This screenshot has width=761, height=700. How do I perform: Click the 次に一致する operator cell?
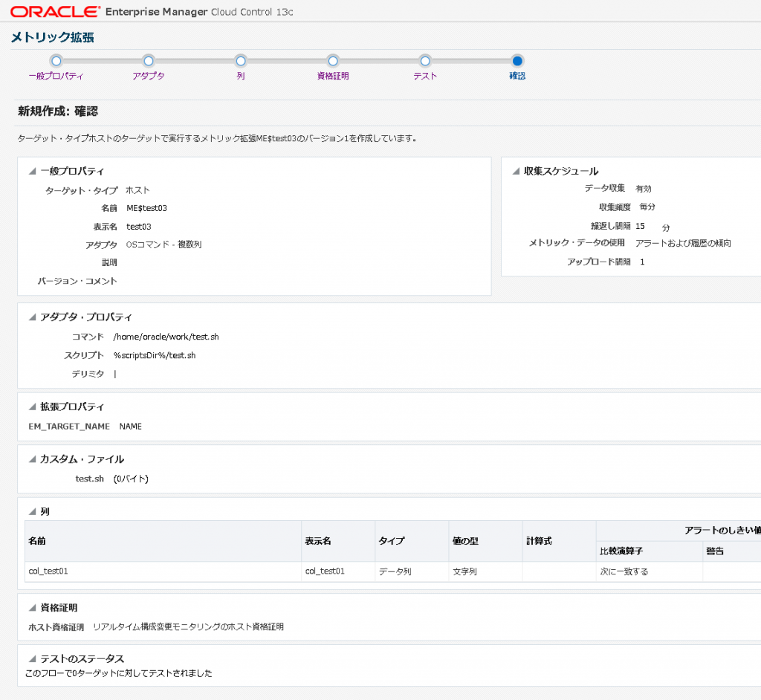tap(650, 571)
